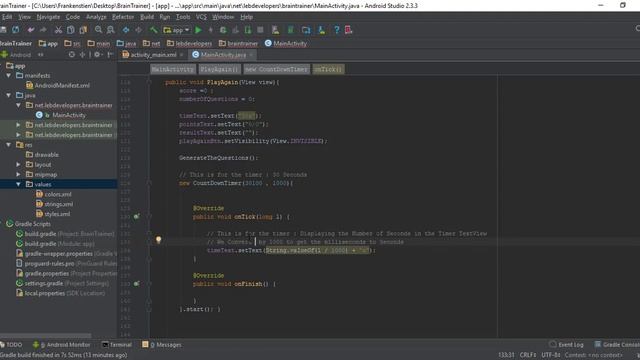
Task: Collapse the java folder node
Action: click(x=9, y=95)
